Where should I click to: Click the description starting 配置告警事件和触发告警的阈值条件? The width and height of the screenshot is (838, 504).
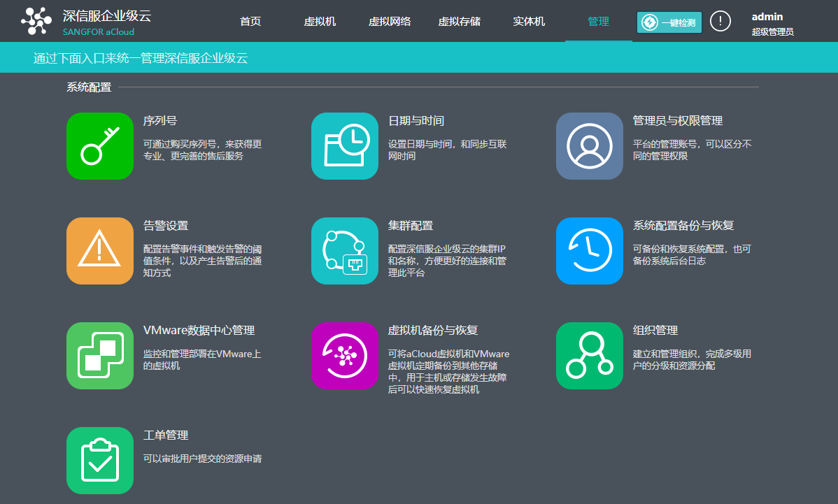point(203,261)
